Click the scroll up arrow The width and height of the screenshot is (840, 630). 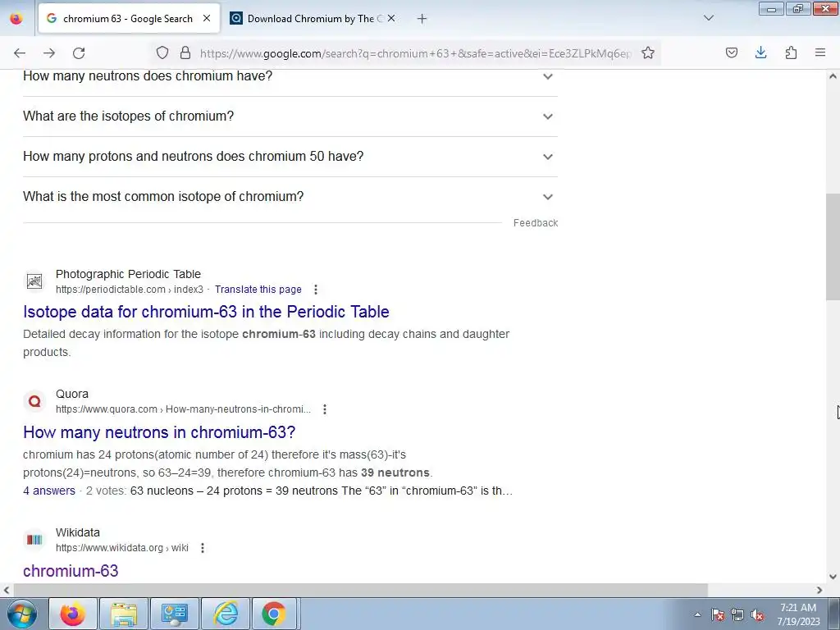[x=833, y=76]
